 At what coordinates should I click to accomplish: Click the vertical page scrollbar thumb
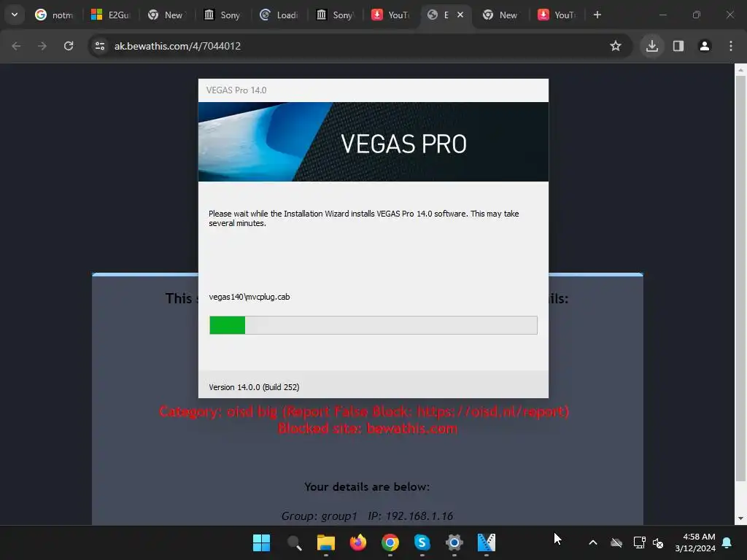point(740,279)
